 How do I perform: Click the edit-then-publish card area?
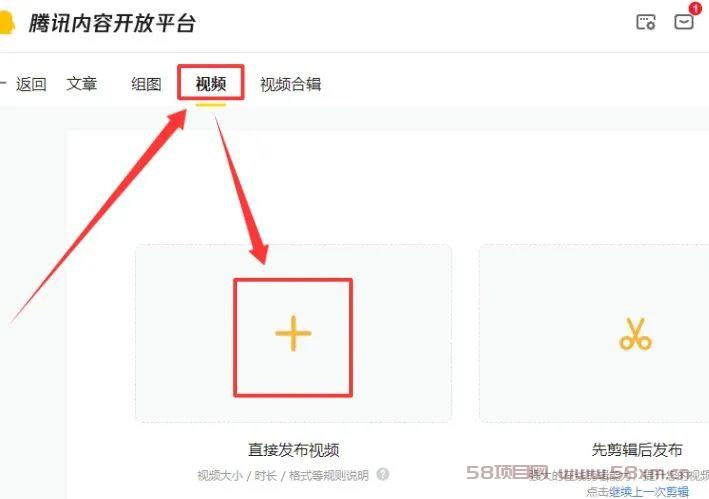[x=594, y=334]
